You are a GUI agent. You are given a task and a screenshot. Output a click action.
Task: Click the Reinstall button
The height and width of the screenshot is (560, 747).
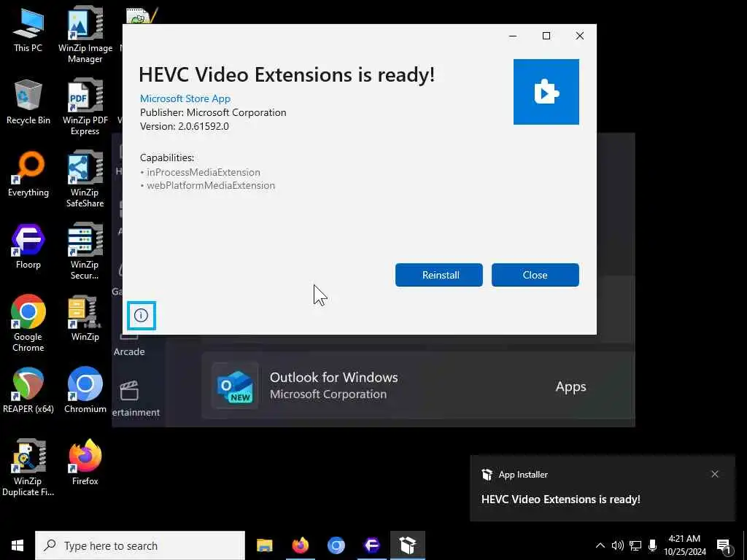pos(438,275)
